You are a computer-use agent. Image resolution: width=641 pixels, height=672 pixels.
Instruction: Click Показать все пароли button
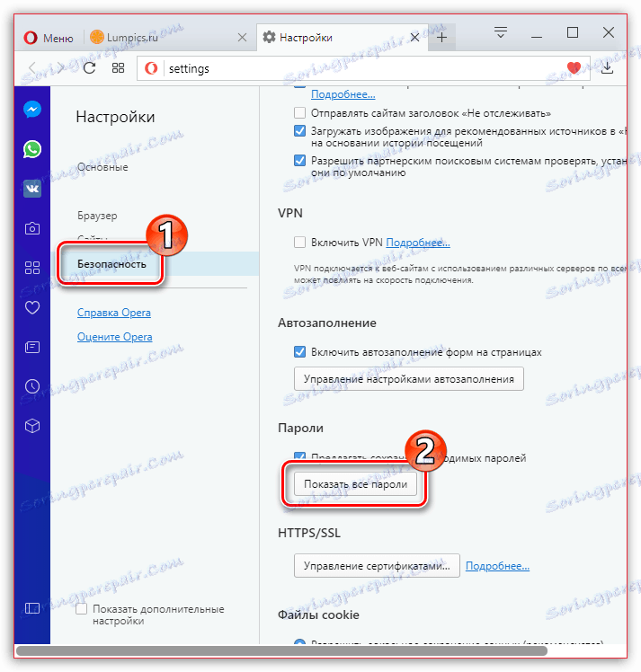355,484
